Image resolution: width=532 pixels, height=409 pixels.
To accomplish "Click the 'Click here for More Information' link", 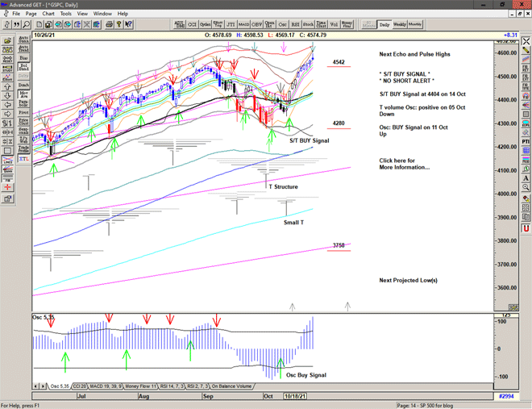I will pyautogui.click(x=404, y=164).
